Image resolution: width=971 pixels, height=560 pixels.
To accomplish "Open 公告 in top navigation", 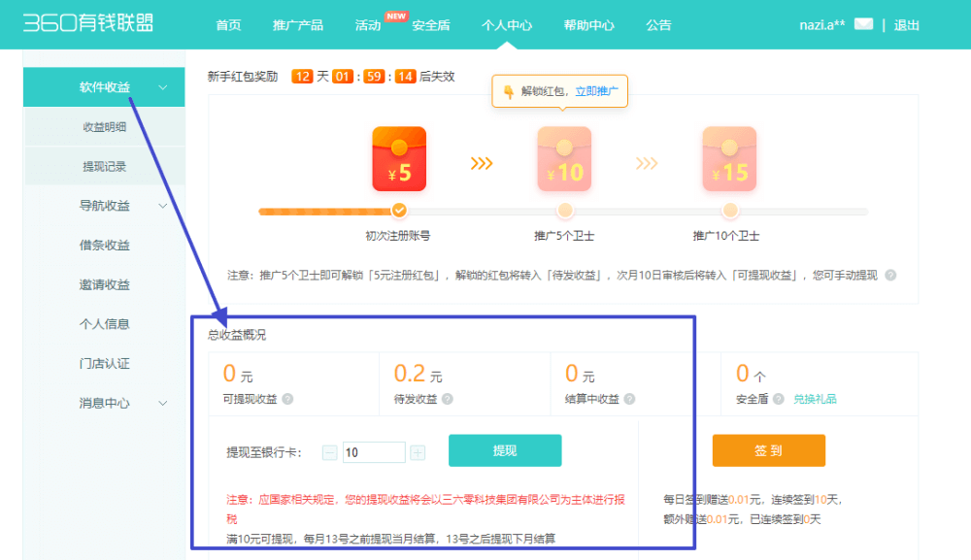I will point(658,25).
